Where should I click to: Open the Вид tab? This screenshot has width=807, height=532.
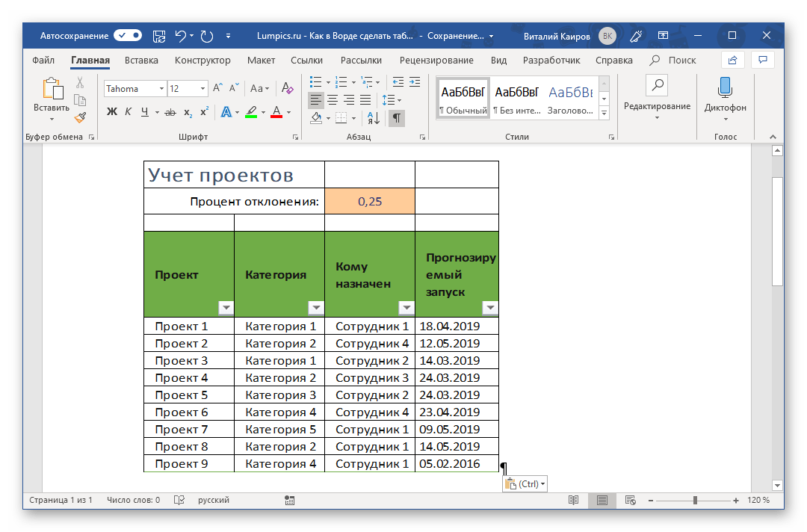tap(498, 61)
